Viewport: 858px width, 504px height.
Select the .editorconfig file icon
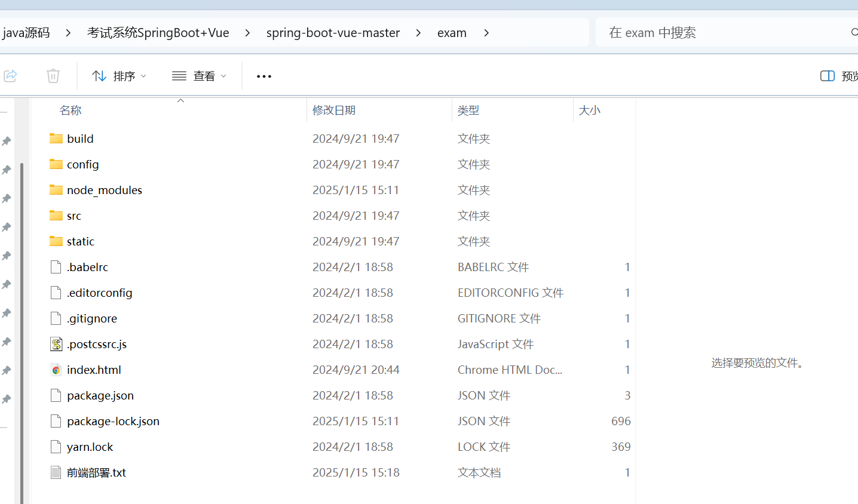(56, 293)
